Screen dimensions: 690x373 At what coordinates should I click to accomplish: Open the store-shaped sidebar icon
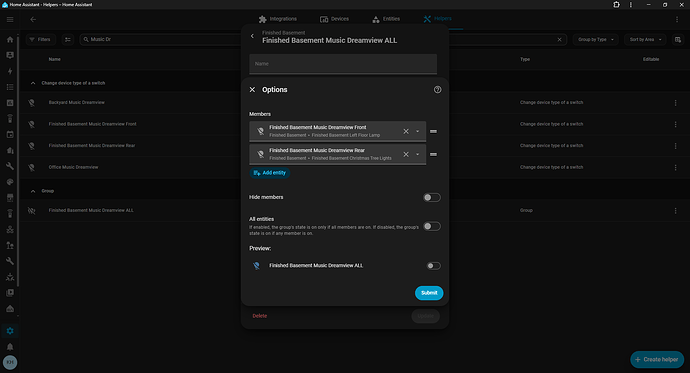click(x=10, y=198)
